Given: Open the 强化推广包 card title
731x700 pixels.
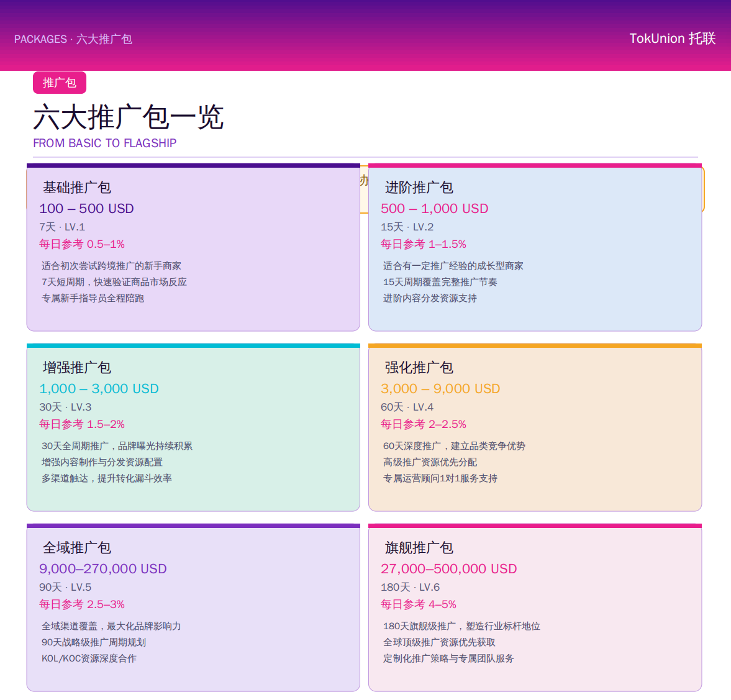Looking at the screenshot, I should pos(419,368).
